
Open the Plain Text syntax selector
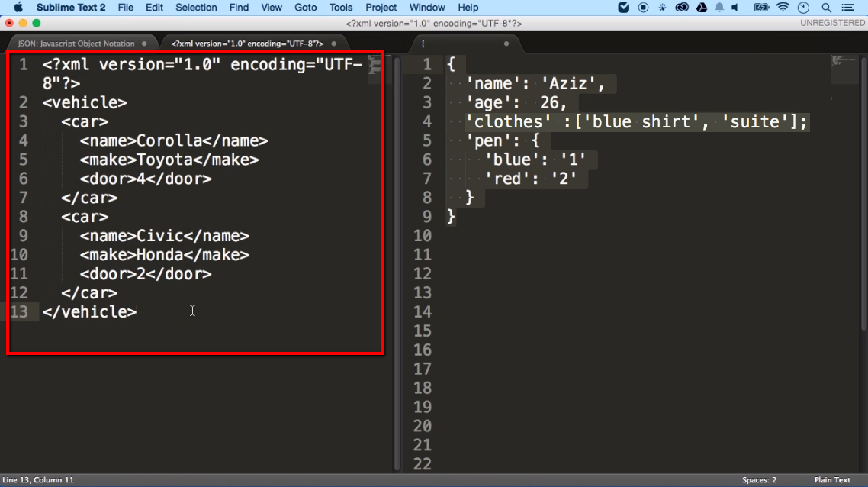(x=832, y=479)
